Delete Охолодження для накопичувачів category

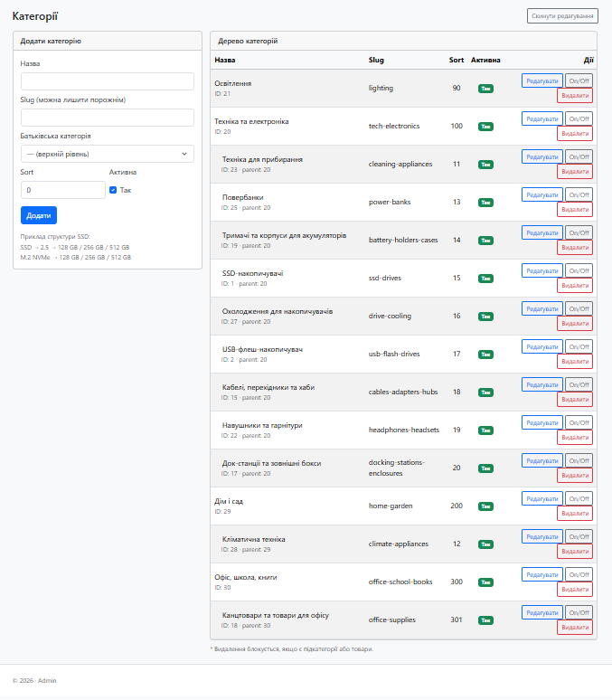click(575, 323)
